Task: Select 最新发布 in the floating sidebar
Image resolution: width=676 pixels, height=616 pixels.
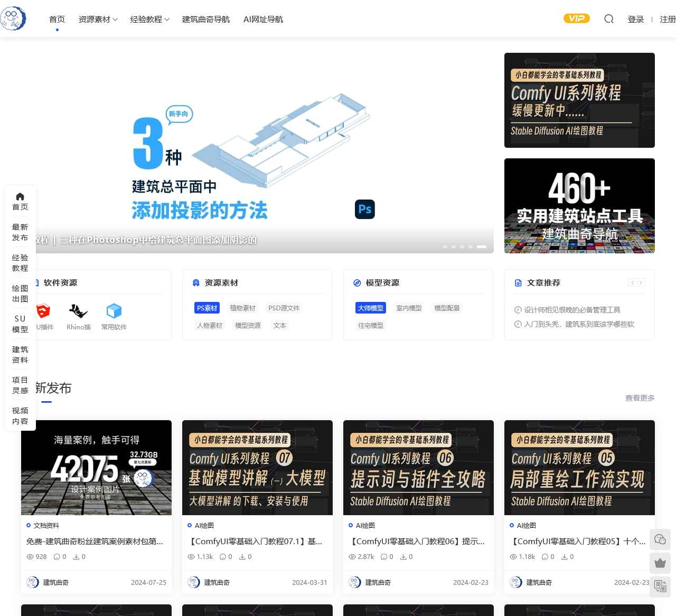Action: pyautogui.click(x=20, y=232)
